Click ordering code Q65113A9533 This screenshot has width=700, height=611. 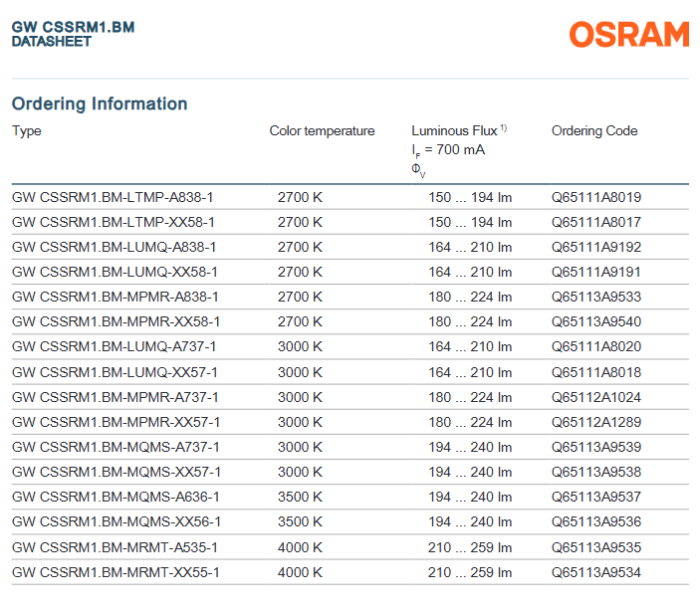tap(596, 297)
